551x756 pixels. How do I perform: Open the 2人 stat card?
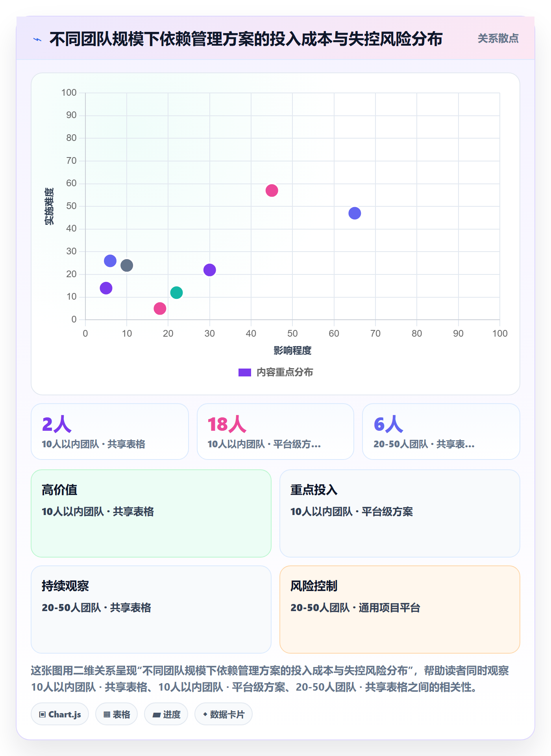tap(110, 432)
